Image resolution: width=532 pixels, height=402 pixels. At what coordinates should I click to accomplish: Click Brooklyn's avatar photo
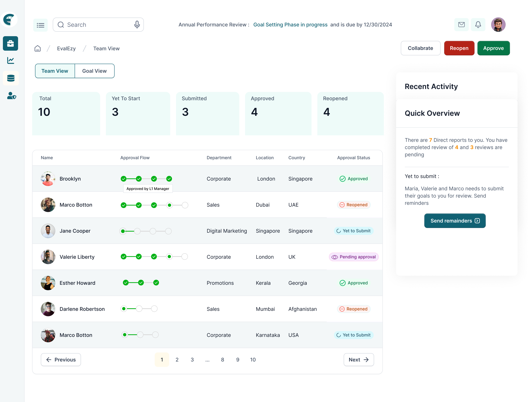48,179
